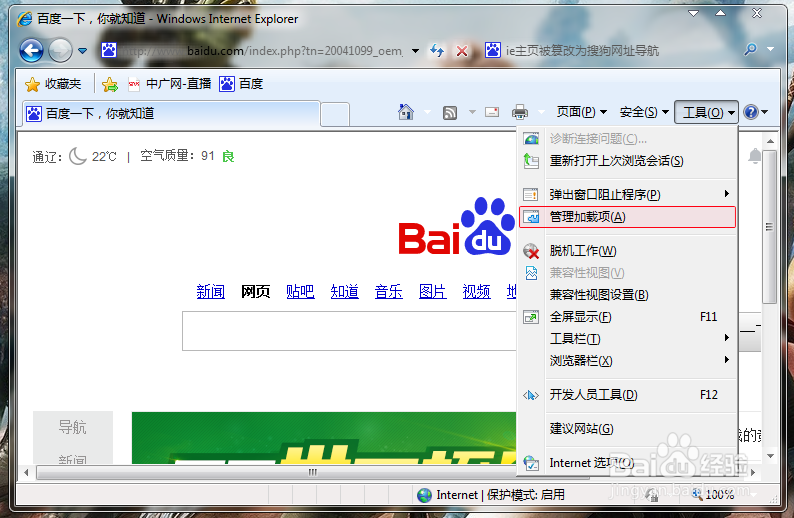Click the address bar URL field

point(252,51)
